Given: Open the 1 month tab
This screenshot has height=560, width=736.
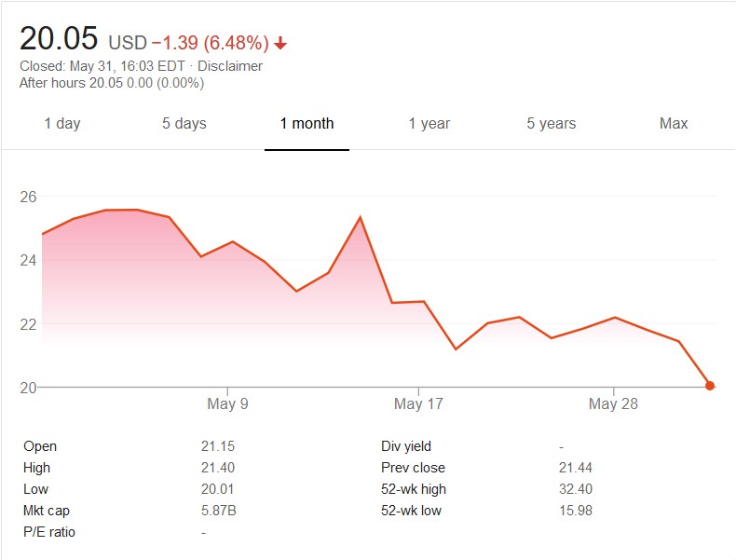Looking at the screenshot, I should (x=307, y=123).
